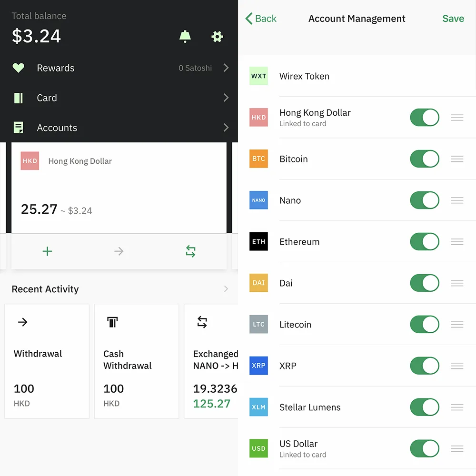Open the Exchanged NANO activity card

pyautogui.click(x=211, y=361)
